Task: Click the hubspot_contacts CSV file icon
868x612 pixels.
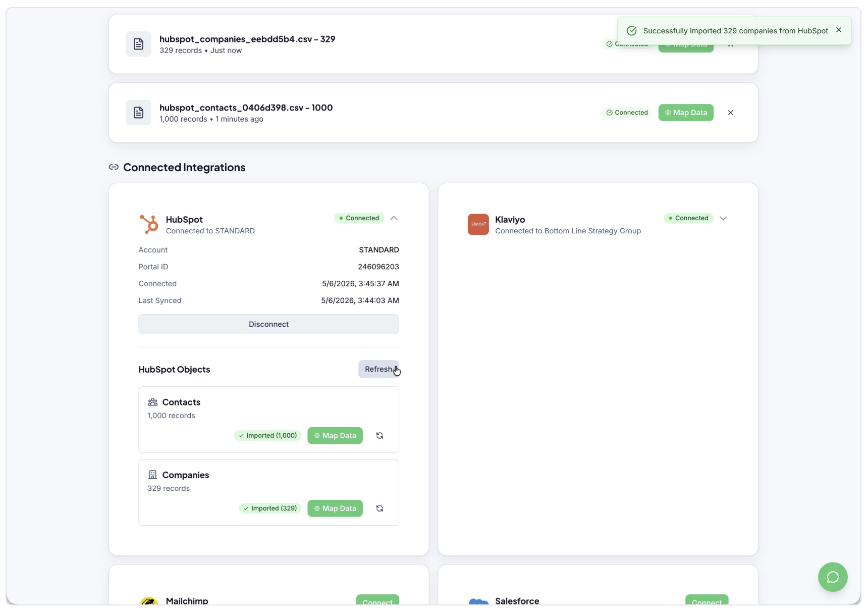Action: pyautogui.click(x=138, y=113)
